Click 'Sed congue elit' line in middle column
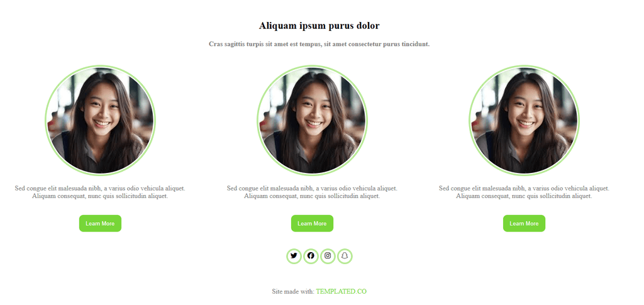 [312, 189]
